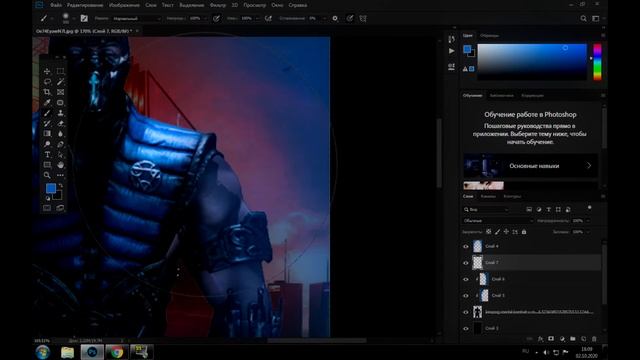Open the Actions panel play icon
The height and width of the screenshot is (360, 640).
point(451,51)
